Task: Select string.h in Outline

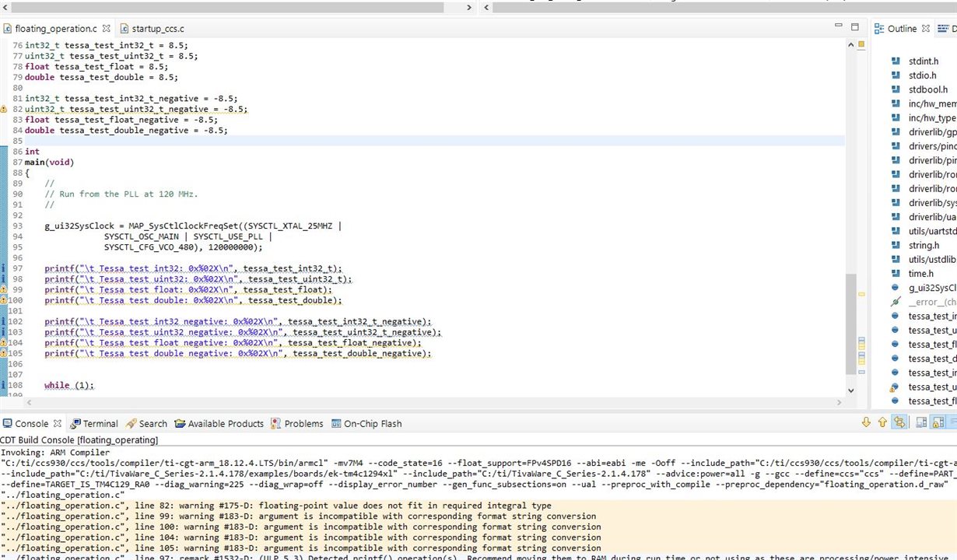Action: click(x=924, y=246)
